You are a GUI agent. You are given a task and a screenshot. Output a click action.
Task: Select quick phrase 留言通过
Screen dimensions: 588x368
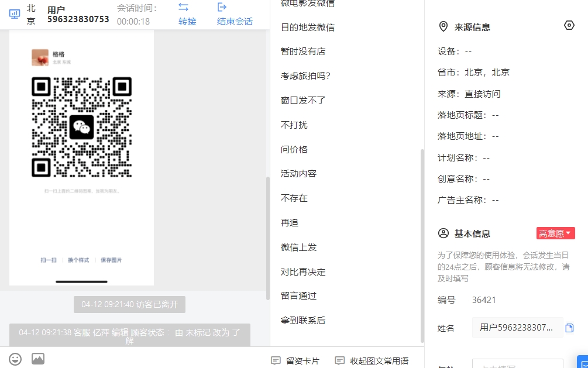[x=298, y=296]
